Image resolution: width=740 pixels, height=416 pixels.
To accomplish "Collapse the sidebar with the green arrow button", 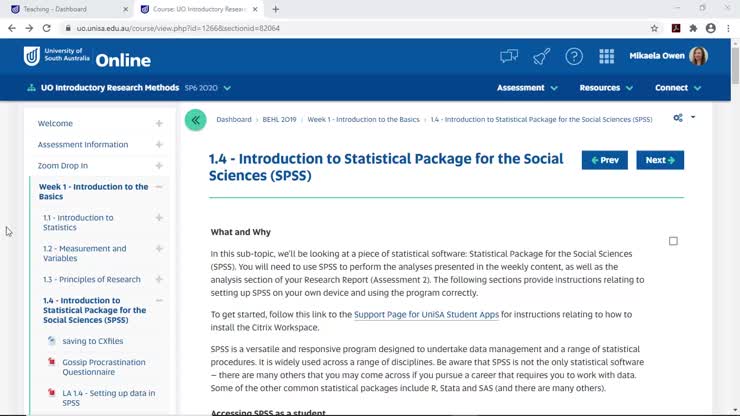I will click(x=195, y=120).
